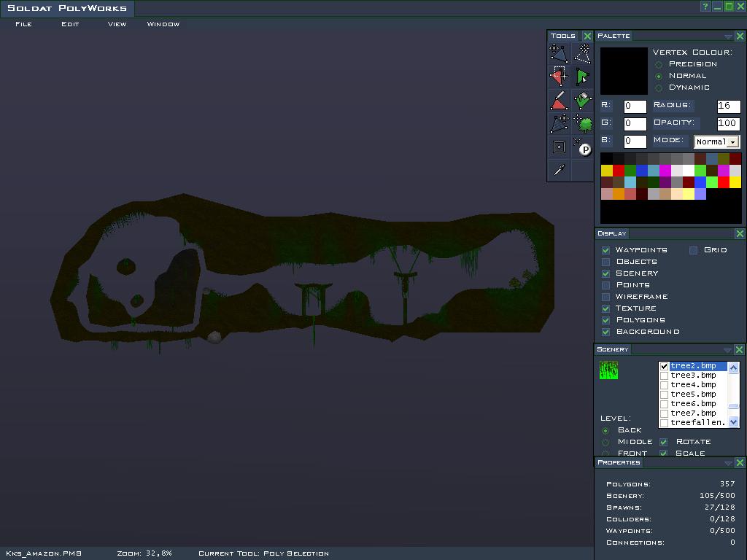The width and height of the screenshot is (747, 560).
Task: Pick the Colour Picker eyedropper tool
Action: point(559,170)
